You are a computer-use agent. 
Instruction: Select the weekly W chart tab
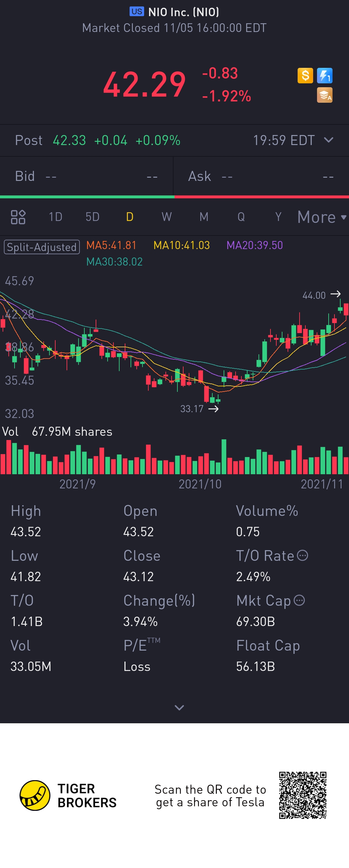point(166,217)
